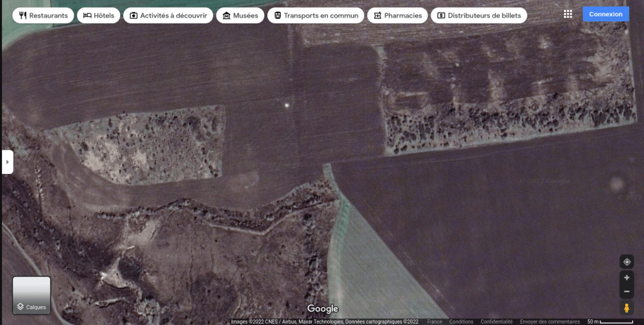This screenshot has height=325, width=644.
Task: Open the Confidentialité footer link
Action: (x=497, y=322)
